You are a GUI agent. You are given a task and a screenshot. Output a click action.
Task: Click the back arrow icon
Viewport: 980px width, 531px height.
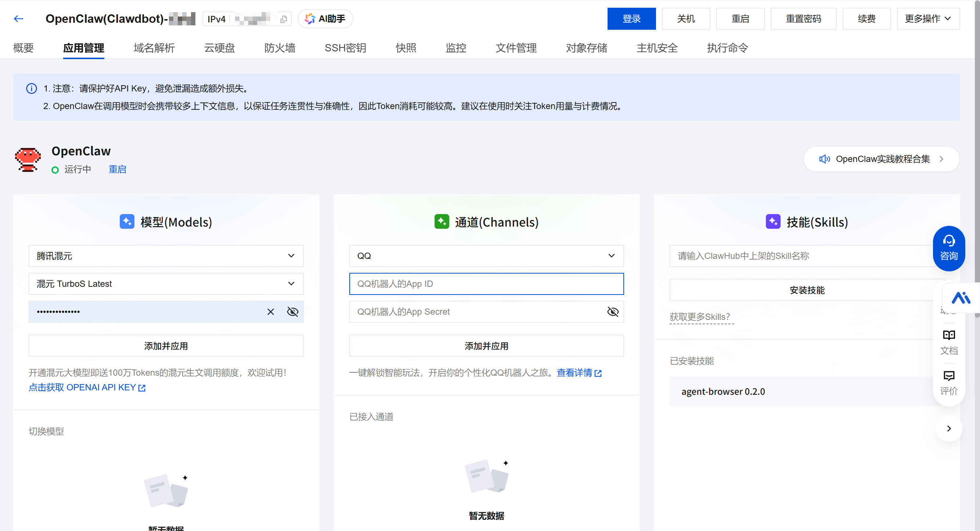(18, 19)
